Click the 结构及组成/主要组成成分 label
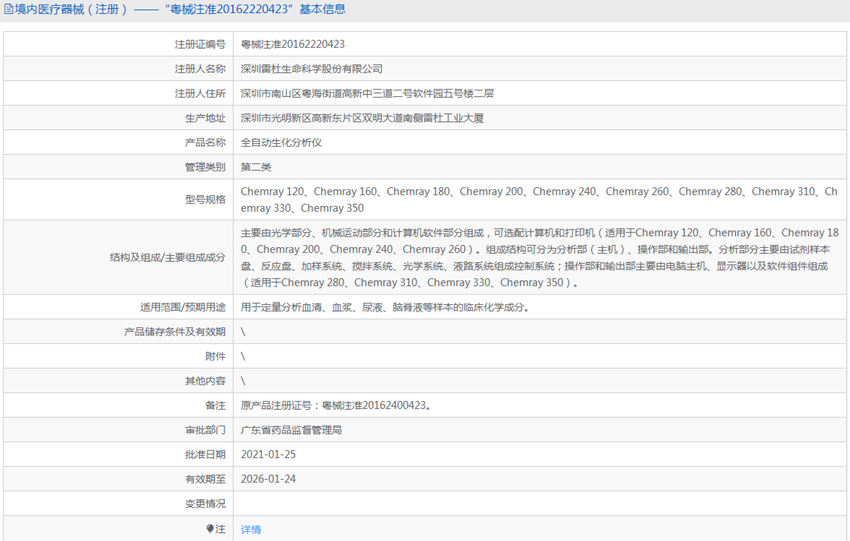 pyautogui.click(x=168, y=257)
